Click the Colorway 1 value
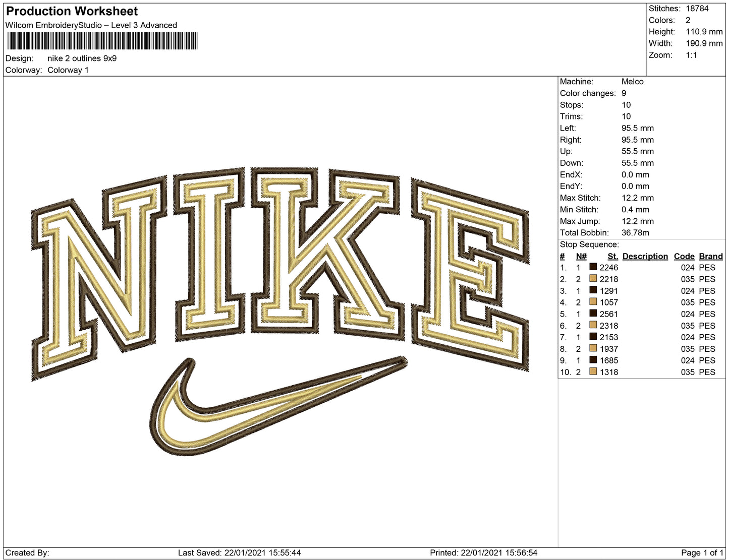The image size is (729, 560). click(68, 70)
